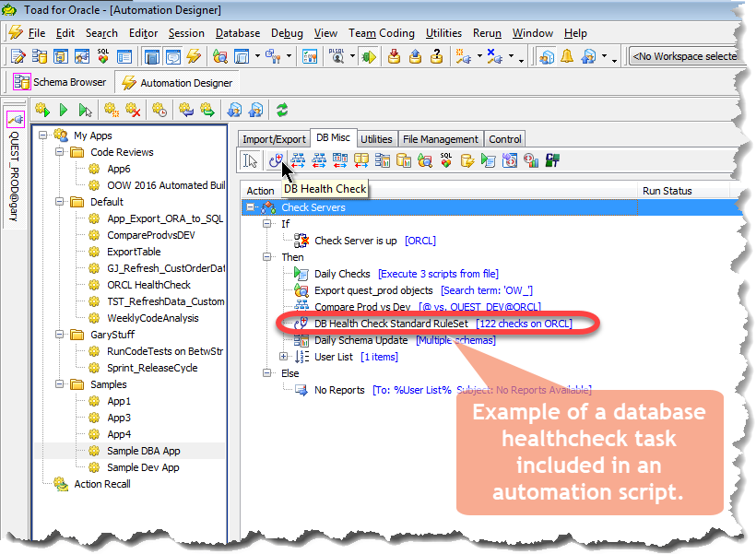The image size is (756, 554).
Task: Switch to the Import/Export tab
Action: 274,139
